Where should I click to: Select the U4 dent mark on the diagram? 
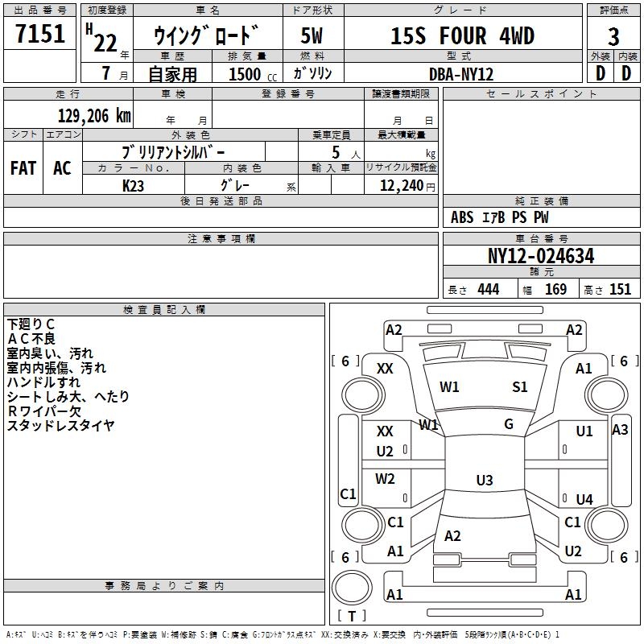584,500
